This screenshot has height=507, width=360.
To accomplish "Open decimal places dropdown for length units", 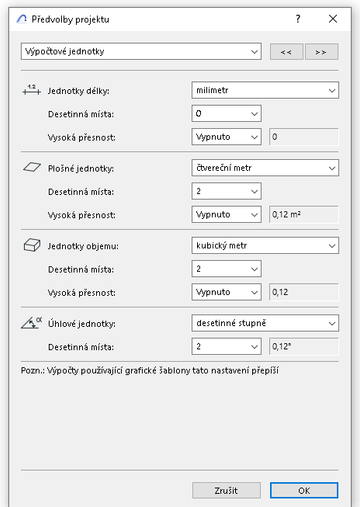I will [x=226, y=114].
